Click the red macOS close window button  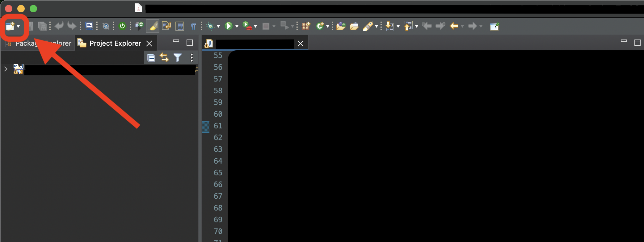(x=9, y=9)
